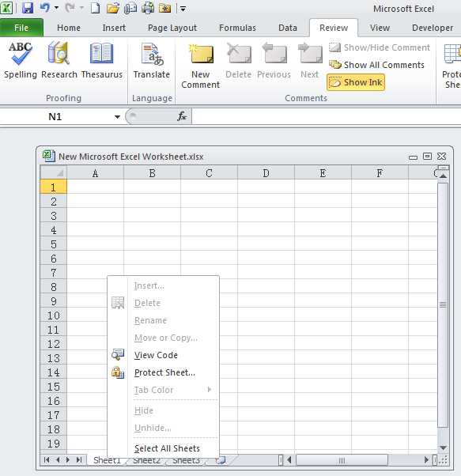Click Insert... in the context menu
461x476 pixels.
pos(163,285)
